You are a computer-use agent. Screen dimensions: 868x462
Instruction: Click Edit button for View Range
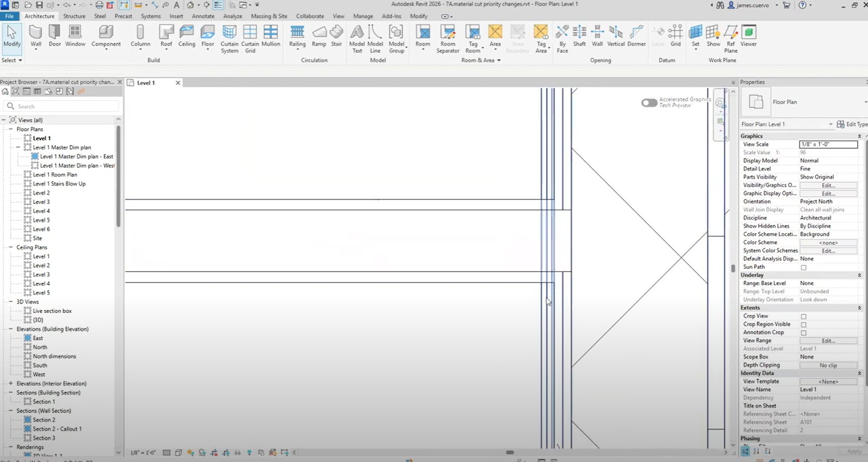pyautogui.click(x=828, y=341)
